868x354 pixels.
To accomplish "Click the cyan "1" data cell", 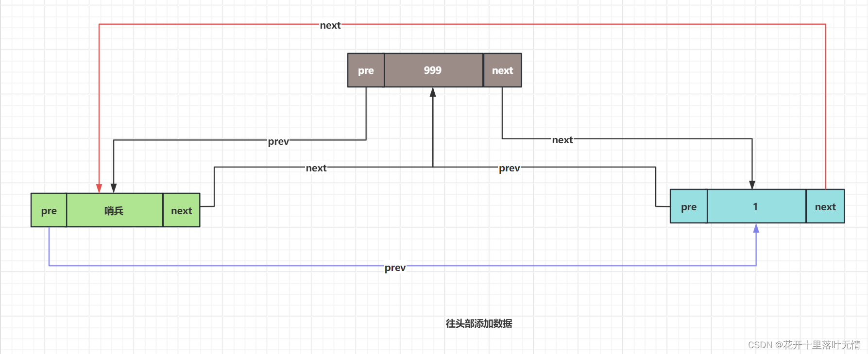I will point(756,206).
